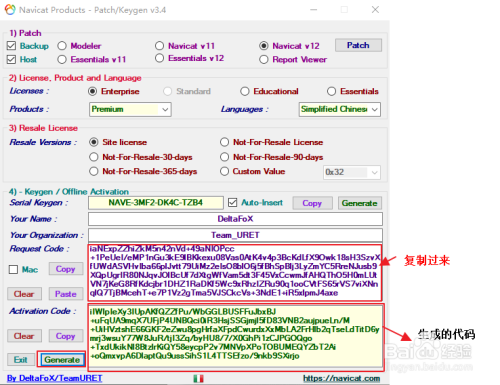The image size is (500, 385).
Task: Open the Languages Simplified Chinese dropdown
Action: 340,109
